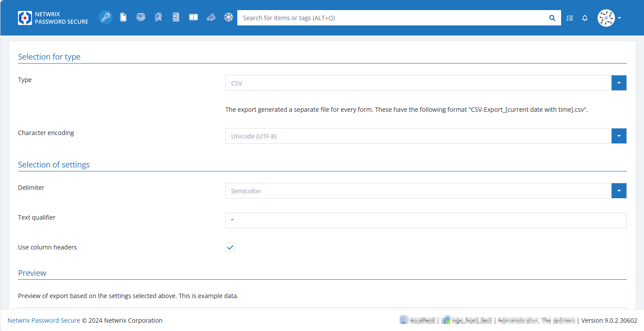Click the Semicolon delimiter field

(419, 191)
